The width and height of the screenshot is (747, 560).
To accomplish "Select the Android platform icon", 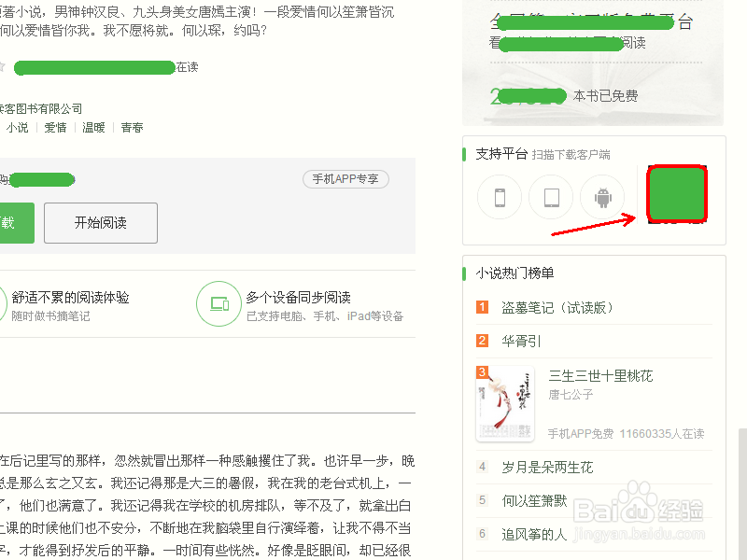I will 602,197.
